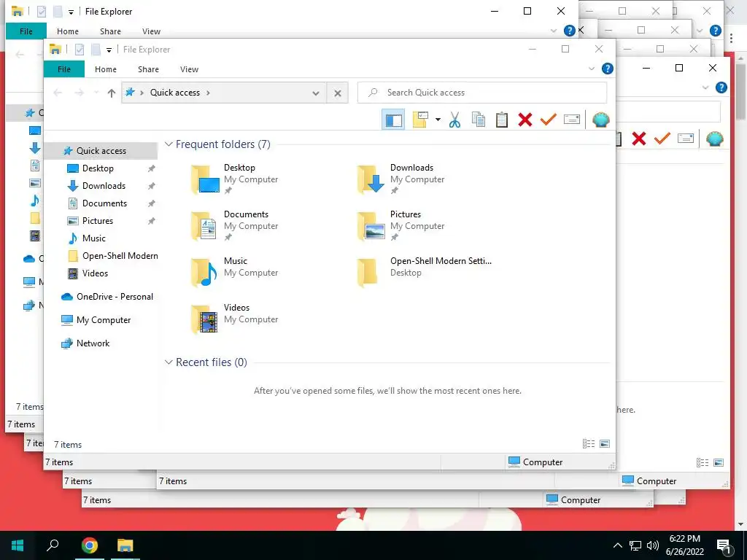Select Desktop in the navigation pane
747x560 pixels.
[x=98, y=168]
